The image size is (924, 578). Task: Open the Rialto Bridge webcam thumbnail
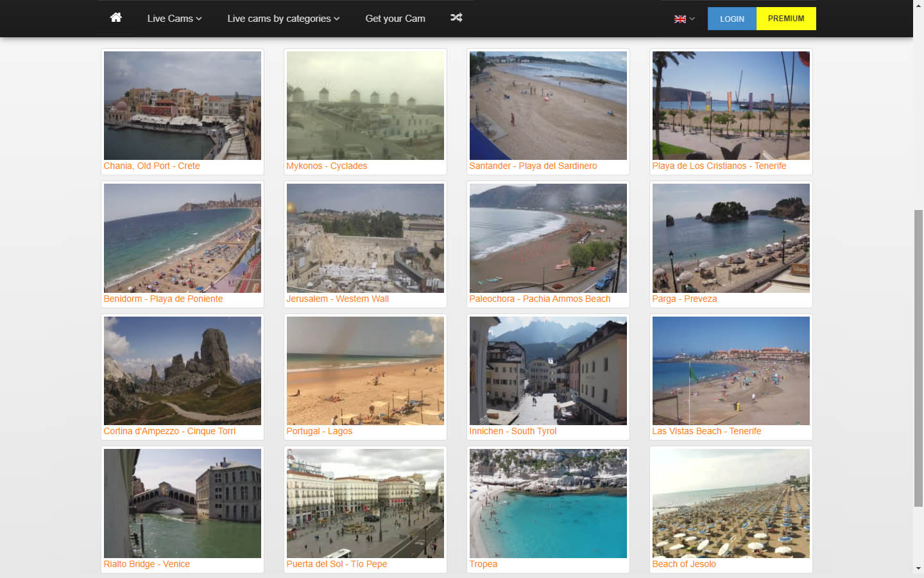tap(182, 504)
